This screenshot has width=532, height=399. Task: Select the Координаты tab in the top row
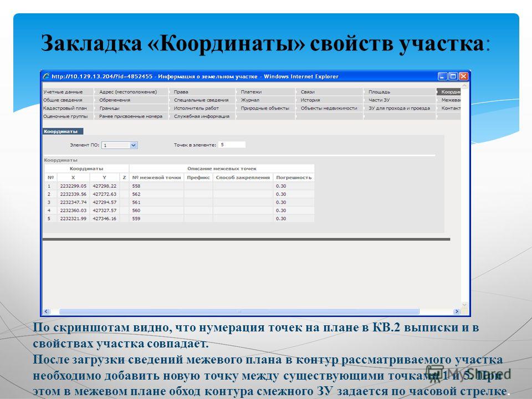[x=449, y=92]
